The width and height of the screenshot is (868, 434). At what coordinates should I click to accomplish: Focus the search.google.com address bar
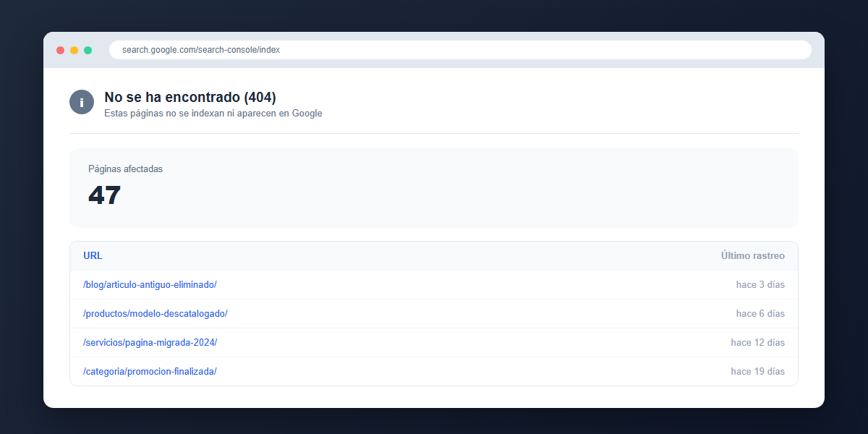pyautogui.click(x=460, y=50)
